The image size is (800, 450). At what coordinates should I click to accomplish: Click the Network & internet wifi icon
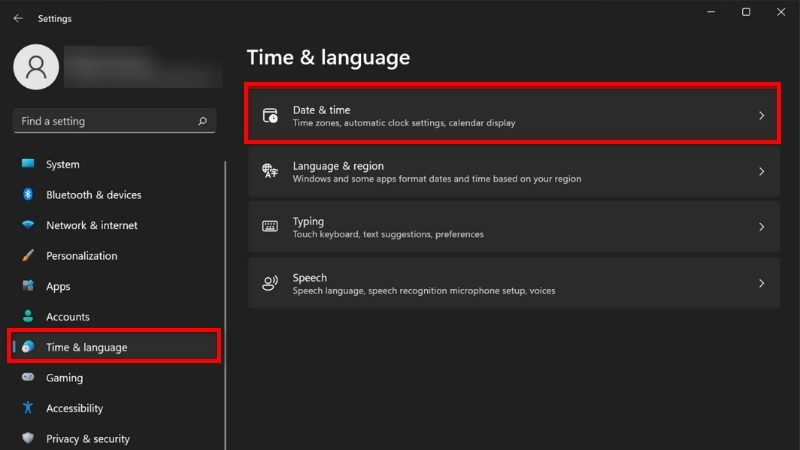[x=28, y=225]
